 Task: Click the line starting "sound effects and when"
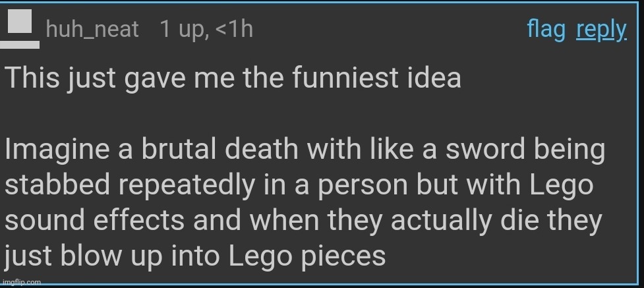[x=303, y=220]
